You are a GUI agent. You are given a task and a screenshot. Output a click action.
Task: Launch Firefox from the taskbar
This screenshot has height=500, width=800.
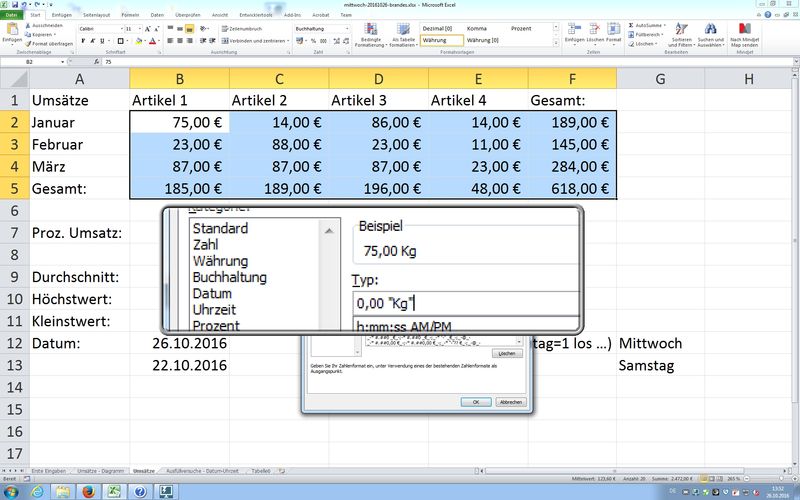87,491
